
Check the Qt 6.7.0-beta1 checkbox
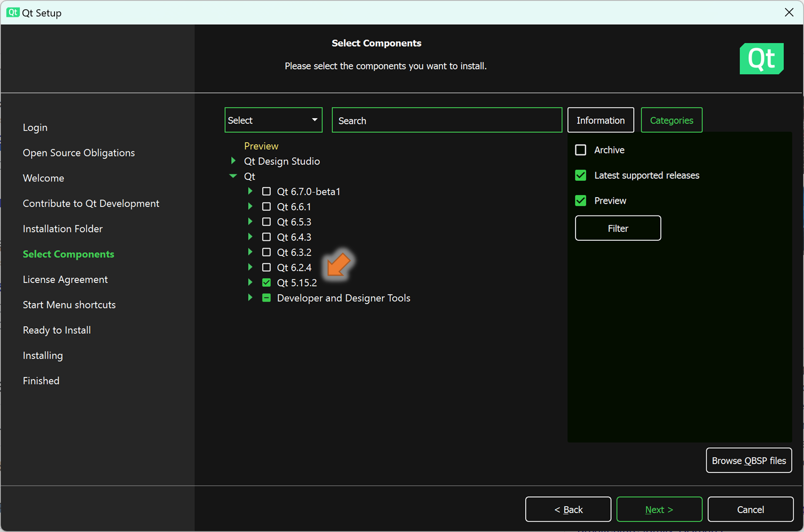click(x=266, y=191)
